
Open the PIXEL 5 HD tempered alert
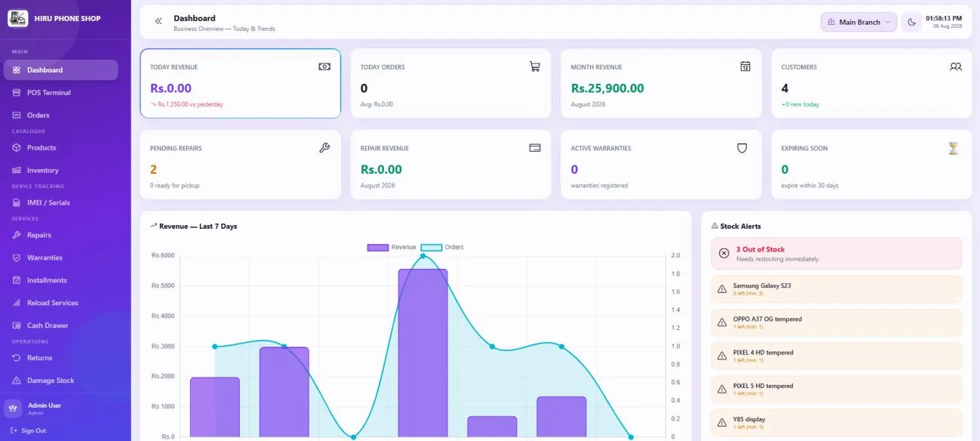click(836, 389)
